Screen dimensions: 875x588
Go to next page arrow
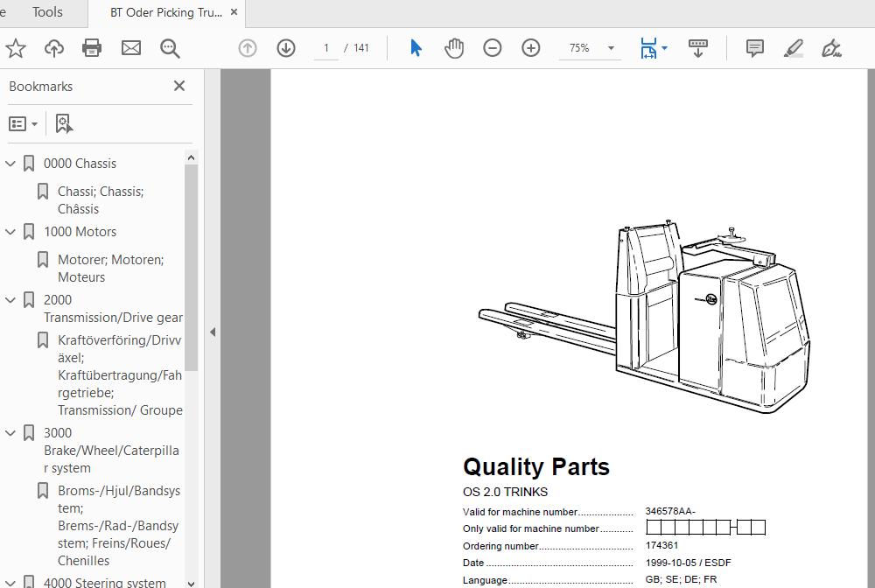286,48
